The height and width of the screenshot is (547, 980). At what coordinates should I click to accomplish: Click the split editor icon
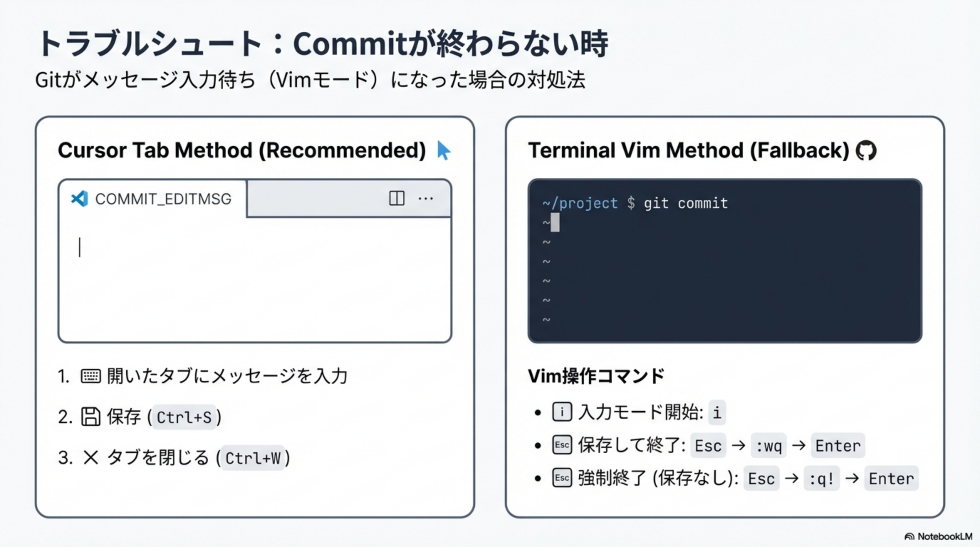[396, 198]
